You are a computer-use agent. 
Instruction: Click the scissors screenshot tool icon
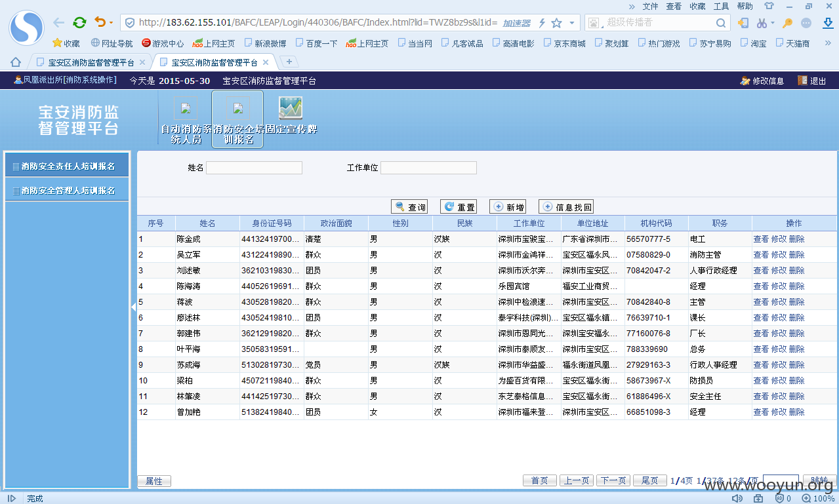pos(762,23)
